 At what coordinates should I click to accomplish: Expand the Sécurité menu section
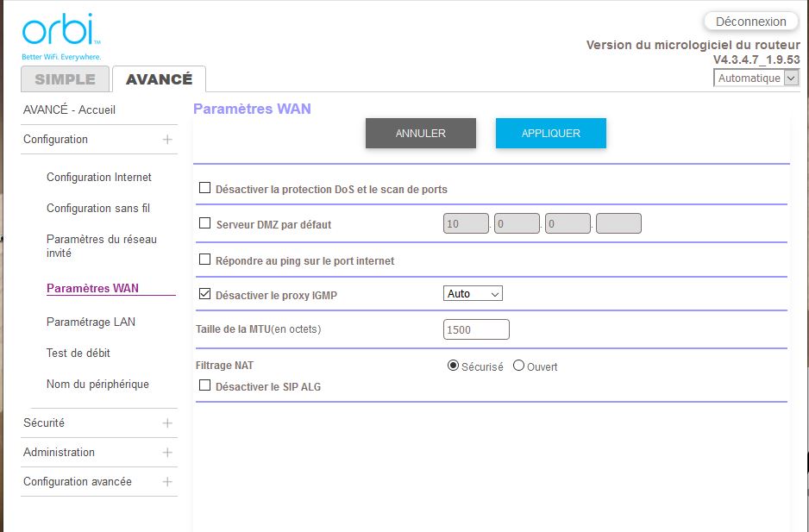167,423
